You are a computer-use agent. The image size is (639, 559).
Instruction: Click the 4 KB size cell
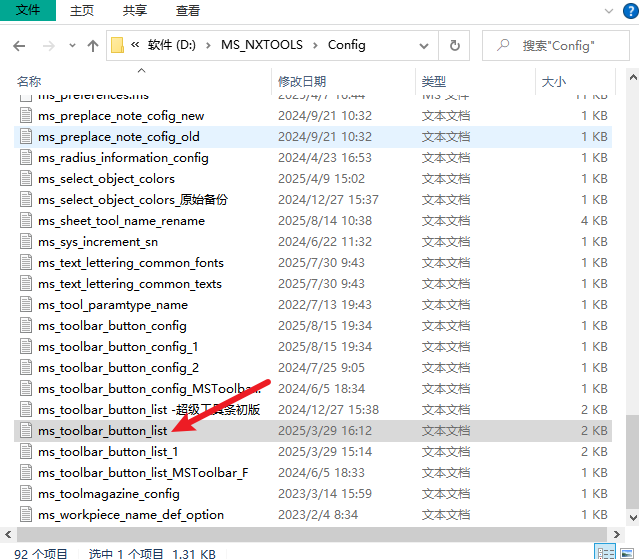pyautogui.click(x=594, y=221)
